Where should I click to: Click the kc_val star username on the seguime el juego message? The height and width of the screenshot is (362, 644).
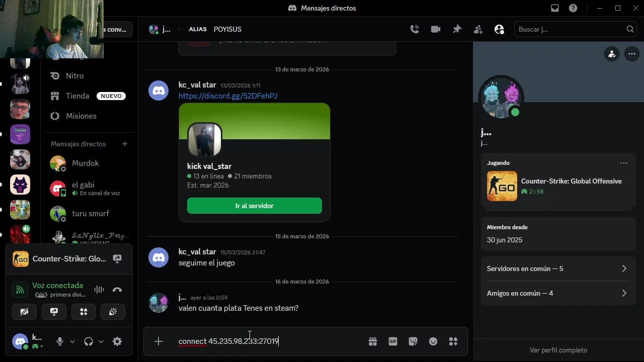click(197, 251)
